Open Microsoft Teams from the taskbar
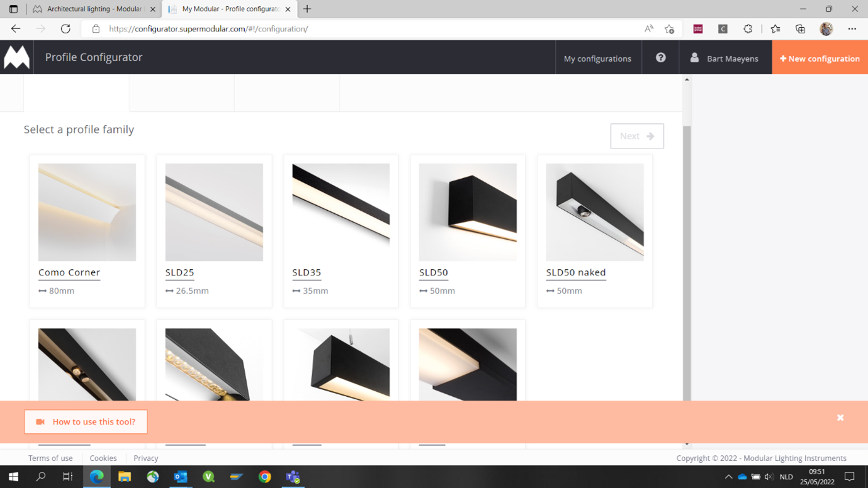The image size is (868, 488). (x=293, y=477)
